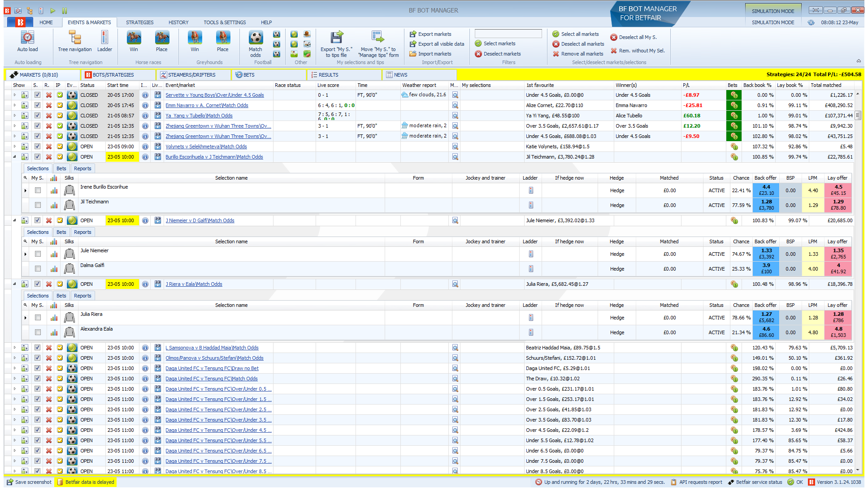Screen dimensions: 868x491
Task: Load Football Match odds markets
Action: 256,43
